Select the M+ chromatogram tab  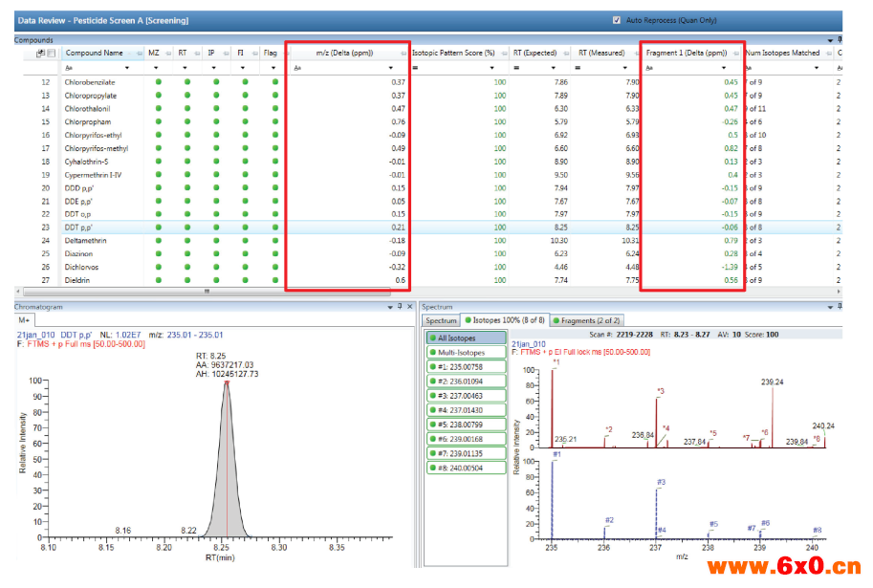[24, 320]
